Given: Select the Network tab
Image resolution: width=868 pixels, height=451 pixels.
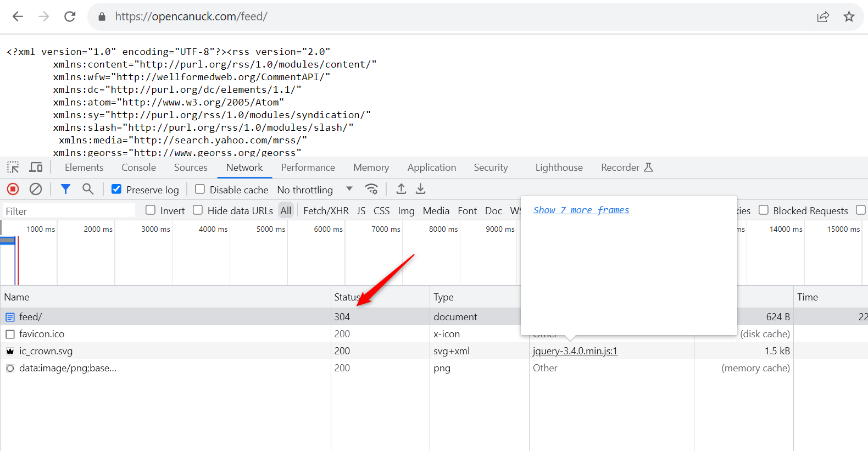Looking at the screenshot, I should click(x=244, y=168).
